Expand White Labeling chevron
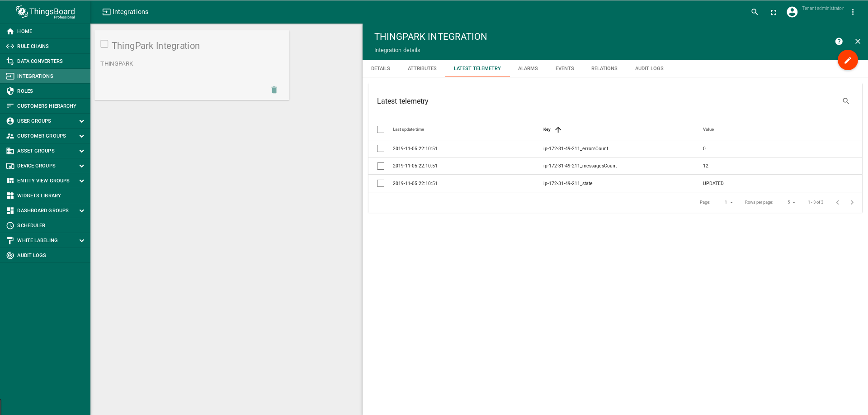The height and width of the screenshot is (415, 868). [82, 240]
